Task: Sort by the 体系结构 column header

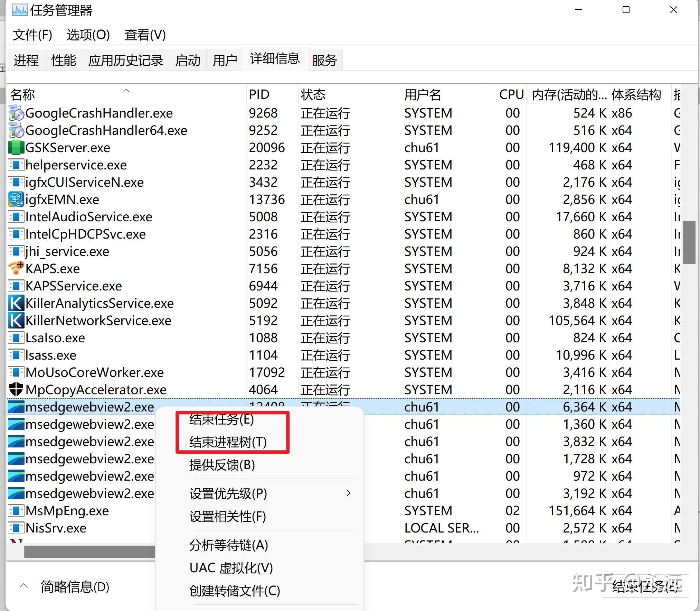Action: [640, 94]
